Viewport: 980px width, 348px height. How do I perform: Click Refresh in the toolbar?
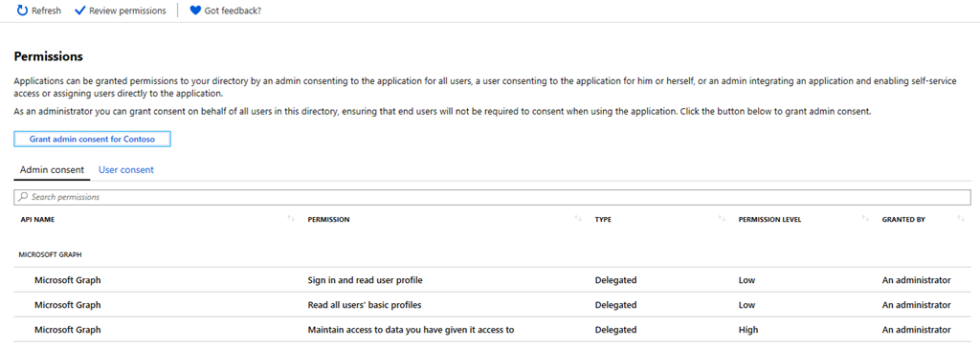39,11
